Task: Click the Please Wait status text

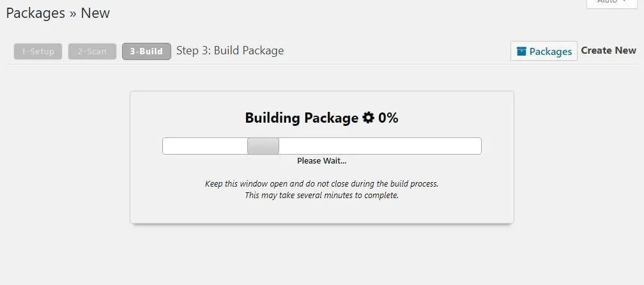Action: coord(321,160)
